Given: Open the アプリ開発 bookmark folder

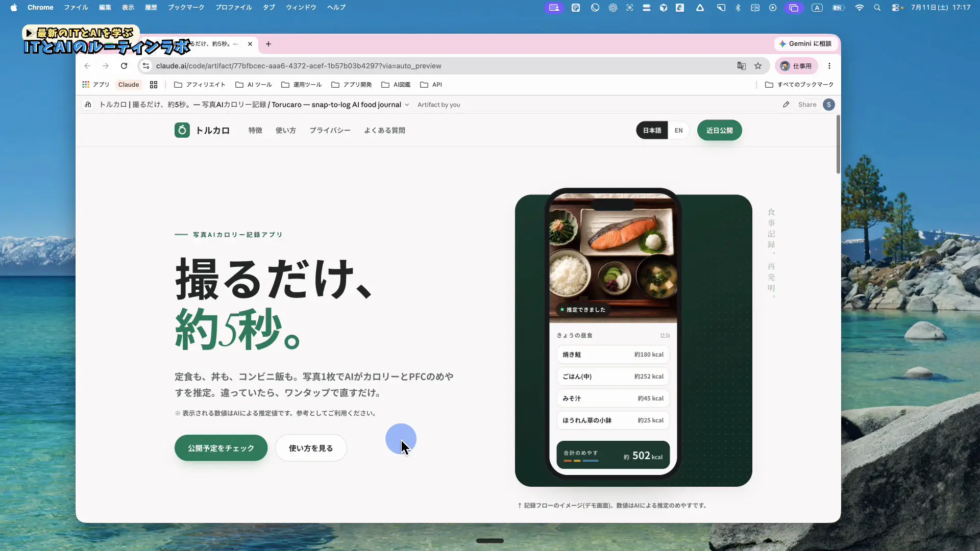Looking at the screenshot, I should click(352, 85).
